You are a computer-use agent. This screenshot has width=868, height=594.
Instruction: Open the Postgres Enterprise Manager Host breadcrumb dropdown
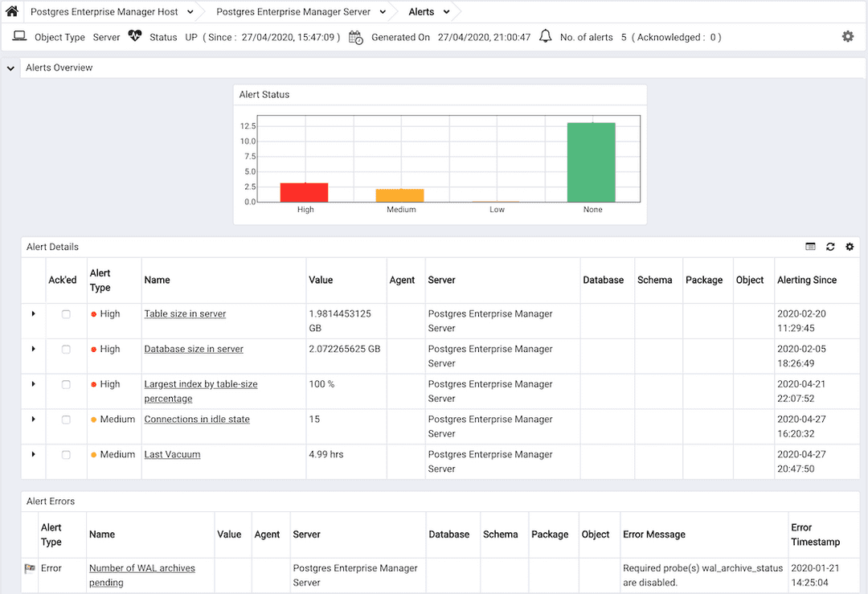[190, 11]
